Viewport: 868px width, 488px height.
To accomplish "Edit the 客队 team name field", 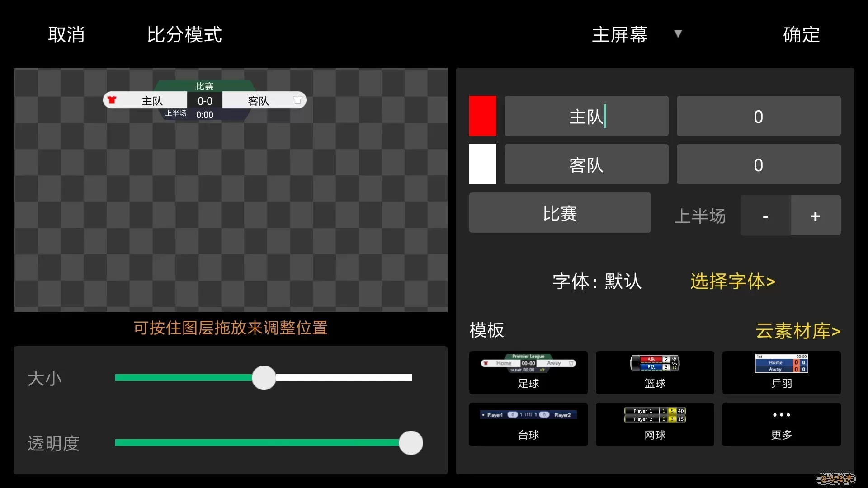I will (586, 164).
